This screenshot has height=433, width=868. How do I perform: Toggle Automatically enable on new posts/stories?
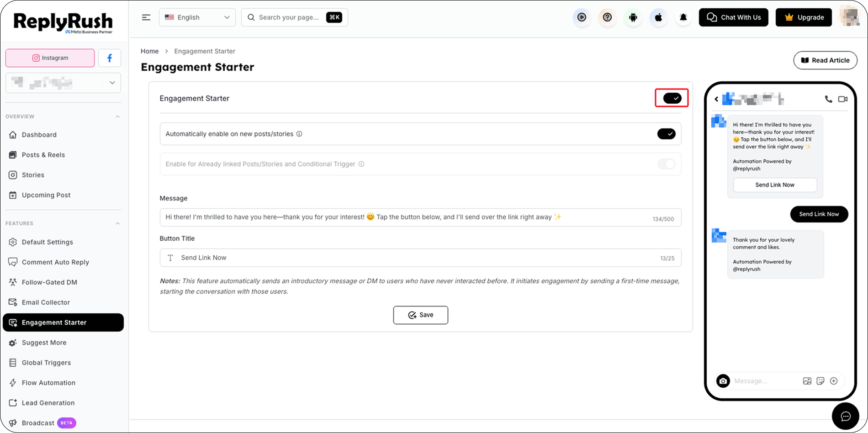tap(667, 134)
